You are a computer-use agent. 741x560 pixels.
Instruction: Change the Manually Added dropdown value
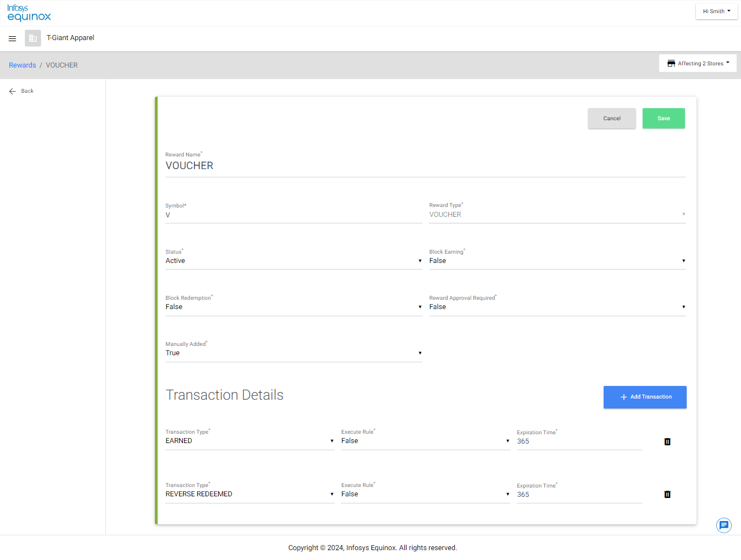tap(293, 353)
